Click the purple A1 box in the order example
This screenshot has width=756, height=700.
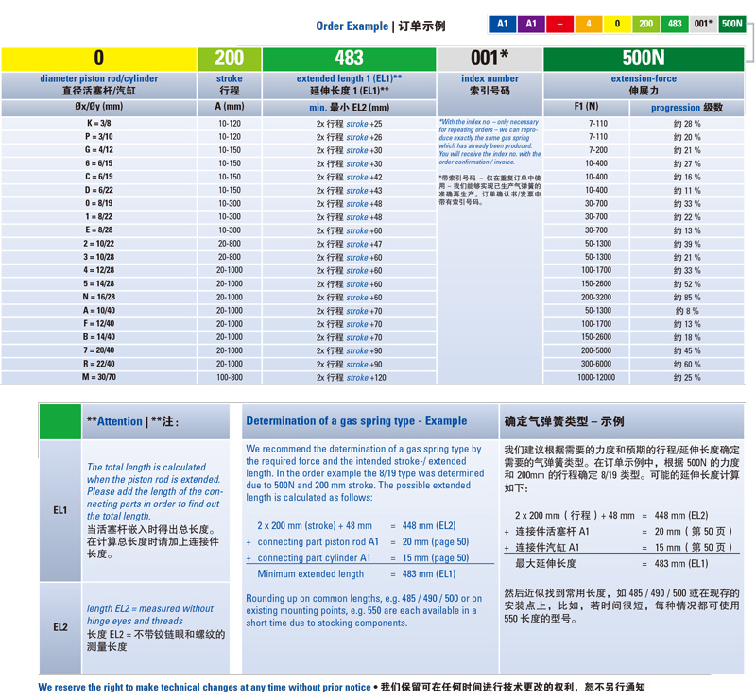point(531,24)
